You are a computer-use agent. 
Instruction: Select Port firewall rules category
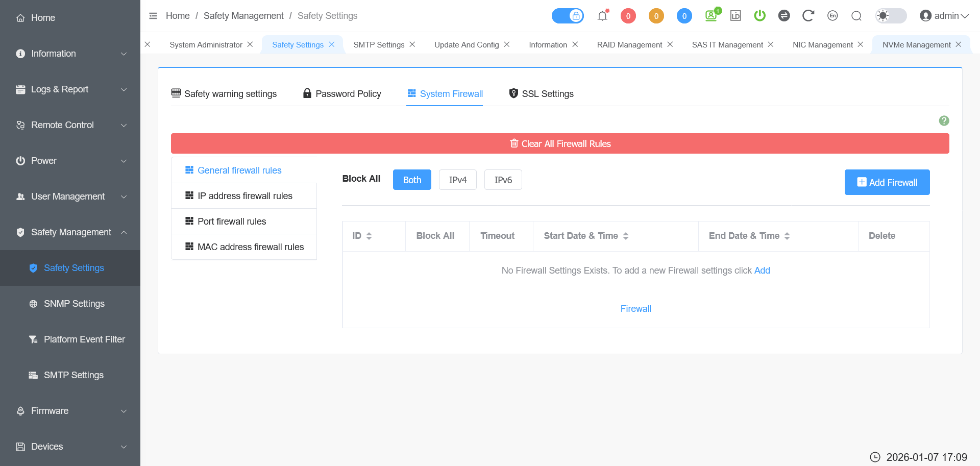[x=231, y=222]
